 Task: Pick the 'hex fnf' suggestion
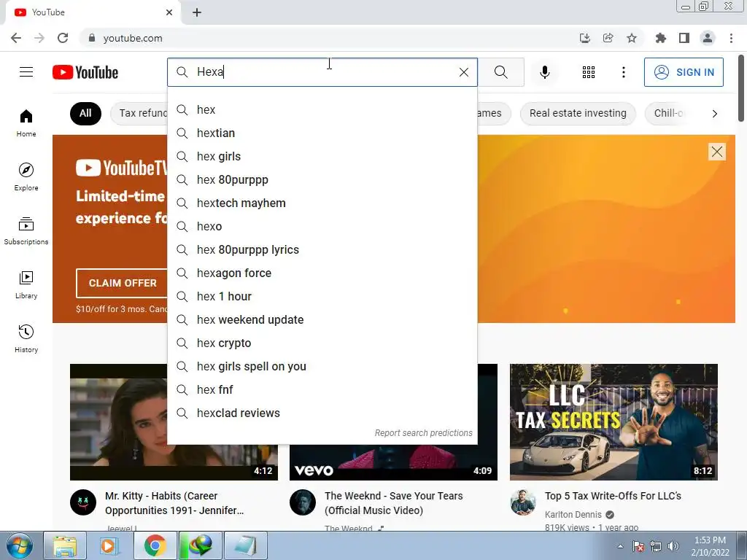pyautogui.click(x=322, y=389)
